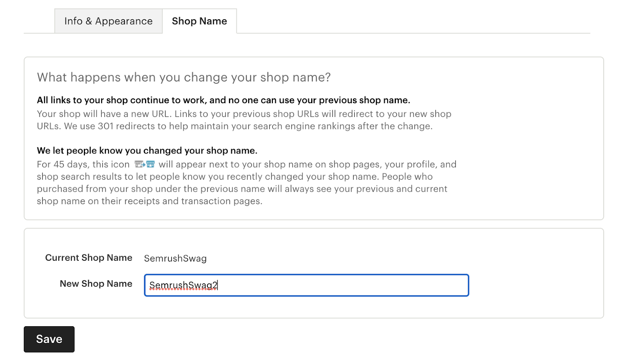Click the bold 'We let people know' line
Image resolution: width=624 pixels, height=364 pixels.
pyautogui.click(x=147, y=150)
